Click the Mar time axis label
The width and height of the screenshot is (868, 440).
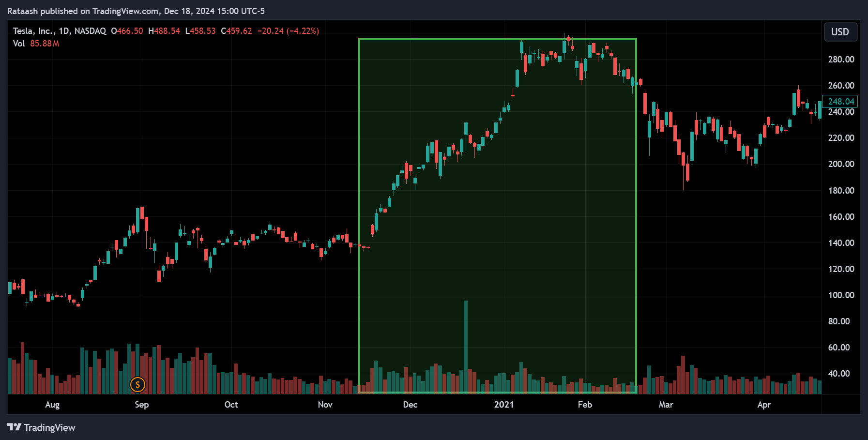[x=666, y=405]
